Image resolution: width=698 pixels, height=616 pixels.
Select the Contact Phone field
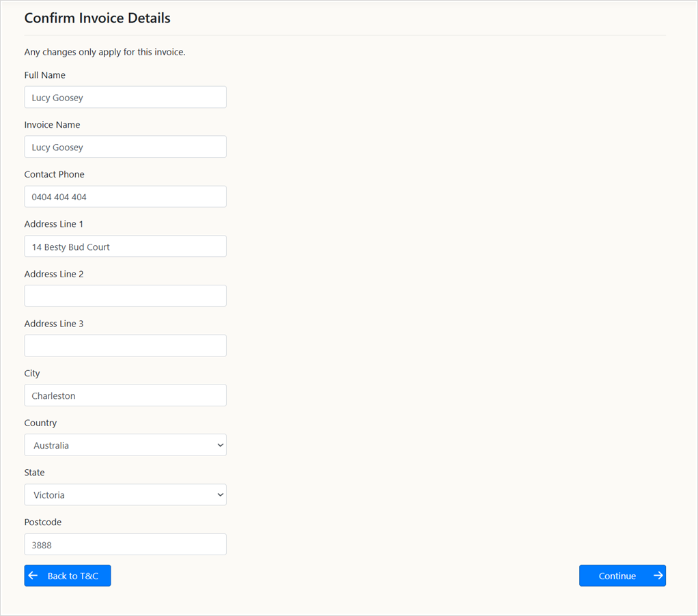click(125, 197)
